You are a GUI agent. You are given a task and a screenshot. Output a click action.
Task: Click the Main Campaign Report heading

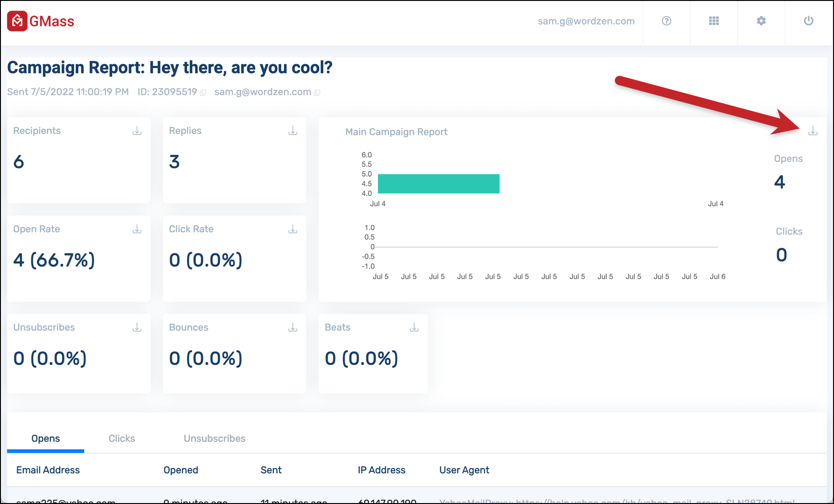coord(396,132)
